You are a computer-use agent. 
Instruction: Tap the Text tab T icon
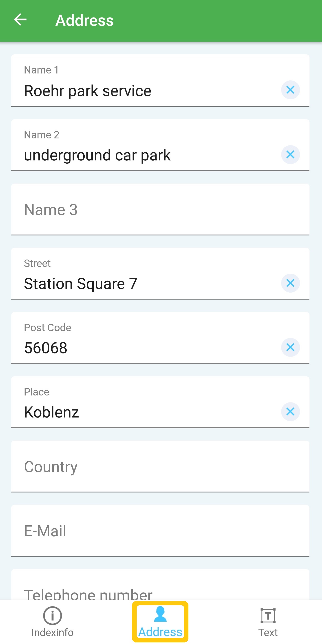268,615
